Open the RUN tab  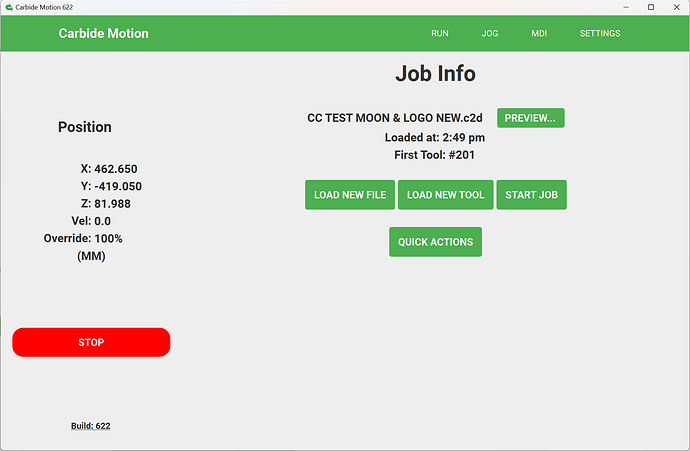click(x=440, y=33)
